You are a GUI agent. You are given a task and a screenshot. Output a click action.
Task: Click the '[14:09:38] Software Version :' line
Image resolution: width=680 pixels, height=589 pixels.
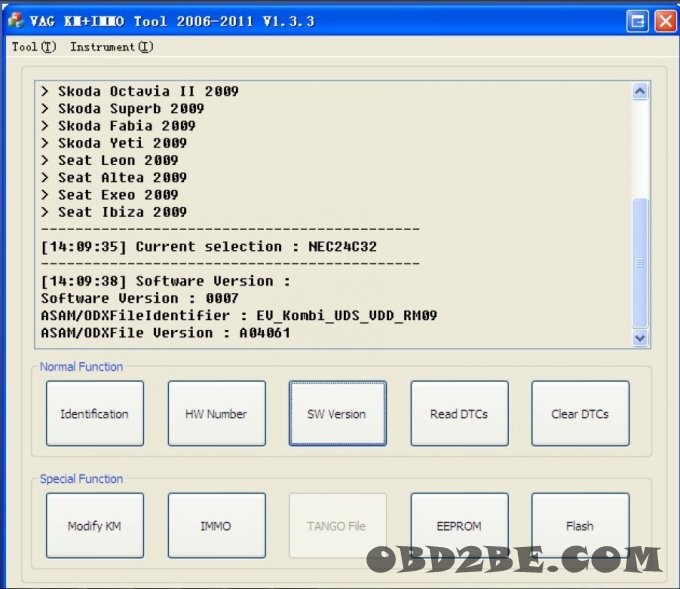pyautogui.click(x=166, y=281)
